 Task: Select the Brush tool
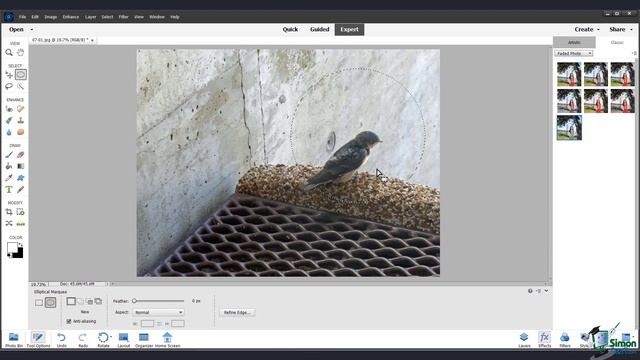pyautogui.click(x=9, y=155)
